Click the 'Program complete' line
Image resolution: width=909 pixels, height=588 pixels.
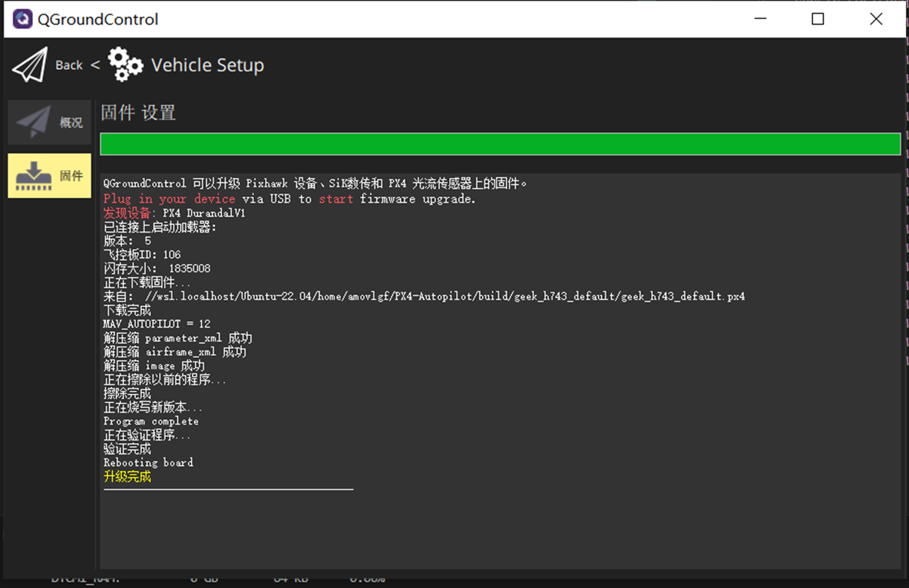pos(151,421)
